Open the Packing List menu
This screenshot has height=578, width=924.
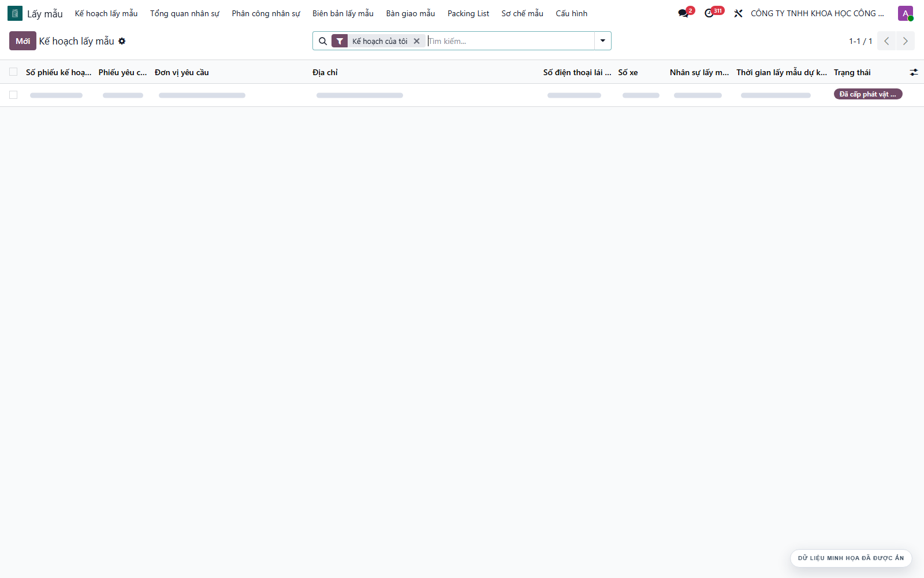[468, 13]
